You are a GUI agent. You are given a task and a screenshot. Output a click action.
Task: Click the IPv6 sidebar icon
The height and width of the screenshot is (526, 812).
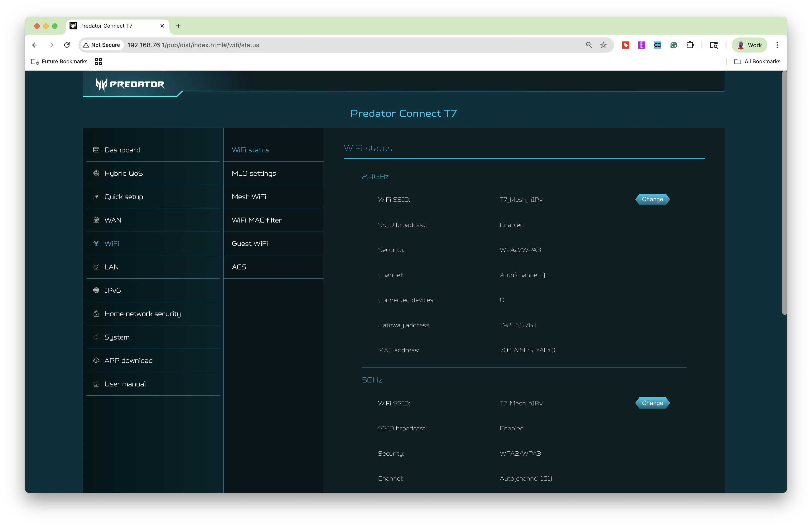96,290
